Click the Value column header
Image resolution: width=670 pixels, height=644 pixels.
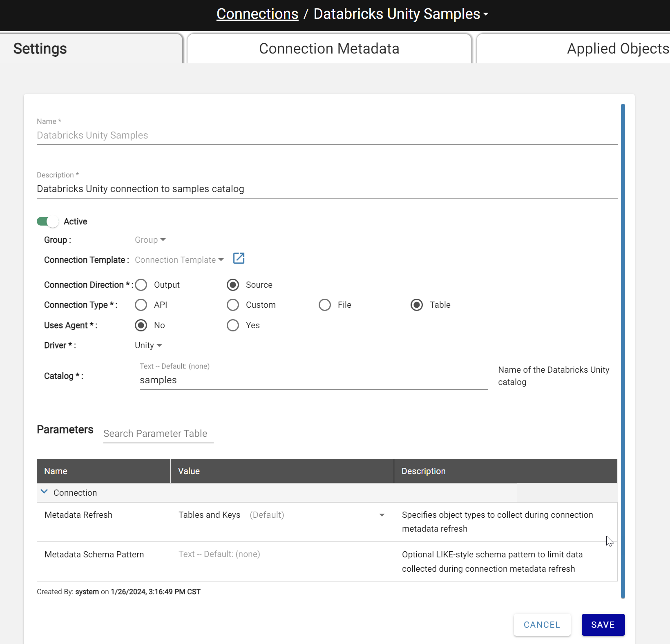(x=282, y=471)
